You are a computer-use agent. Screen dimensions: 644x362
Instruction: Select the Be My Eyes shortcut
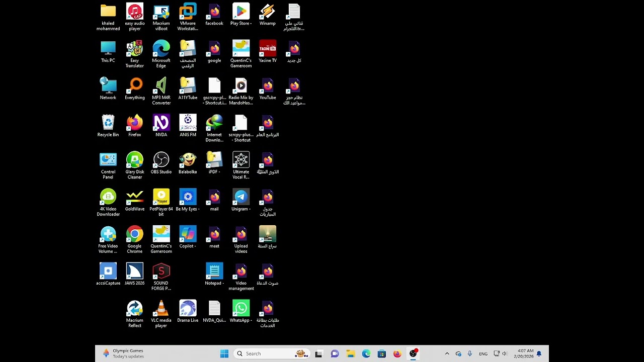coord(188,201)
